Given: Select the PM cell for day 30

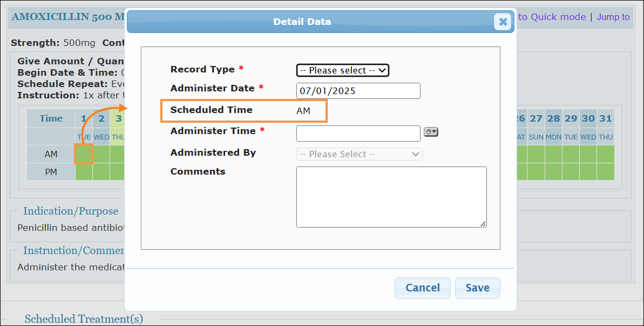Looking at the screenshot, I should pyautogui.click(x=588, y=172).
